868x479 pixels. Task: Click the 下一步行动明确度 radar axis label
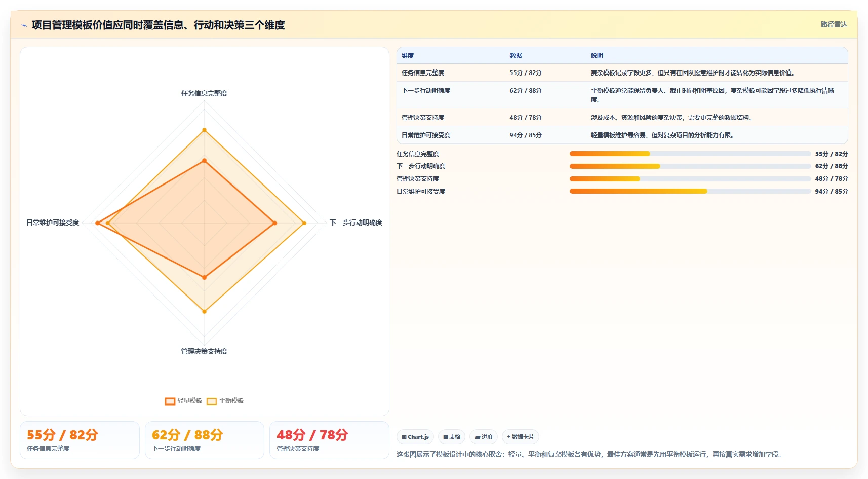click(356, 223)
